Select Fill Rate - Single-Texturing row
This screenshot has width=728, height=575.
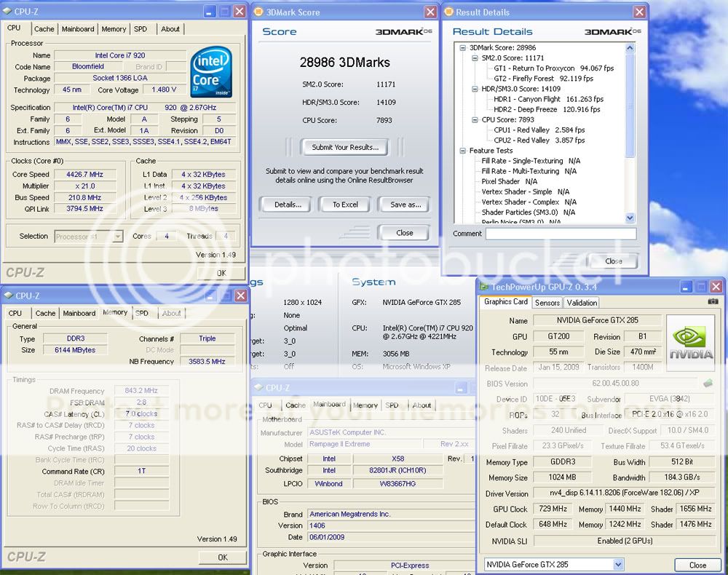(531, 161)
